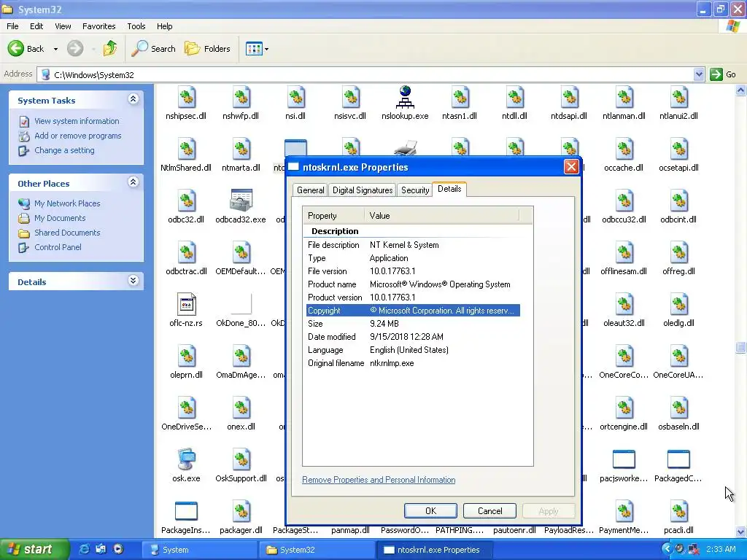
Task: Click View system information link
Action: (x=77, y=121)
